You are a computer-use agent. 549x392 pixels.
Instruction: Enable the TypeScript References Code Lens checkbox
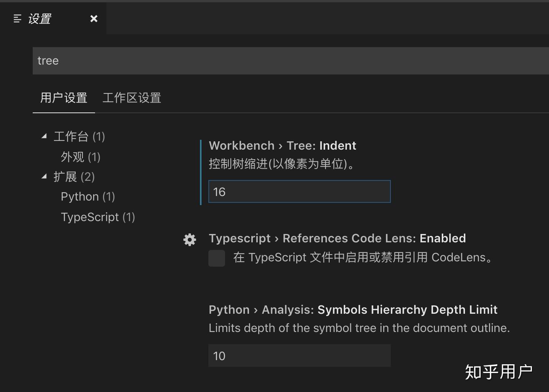217,258
